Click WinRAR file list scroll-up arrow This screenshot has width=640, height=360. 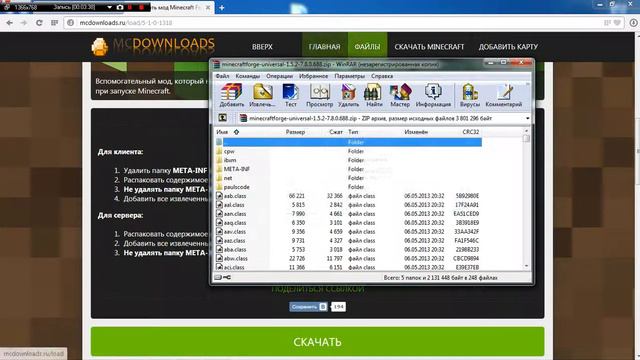(526, 131)
